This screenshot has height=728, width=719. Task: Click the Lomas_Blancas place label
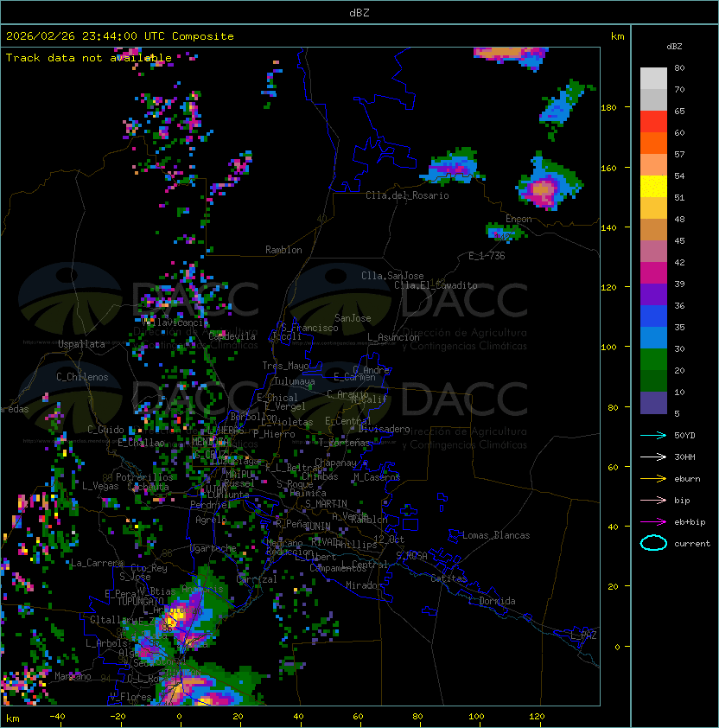point(496,535)
